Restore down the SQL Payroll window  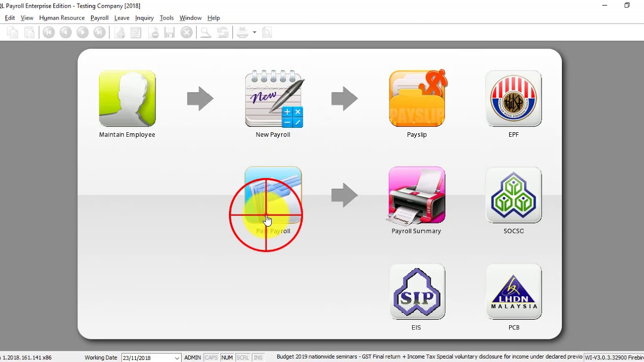pos(627,6)
